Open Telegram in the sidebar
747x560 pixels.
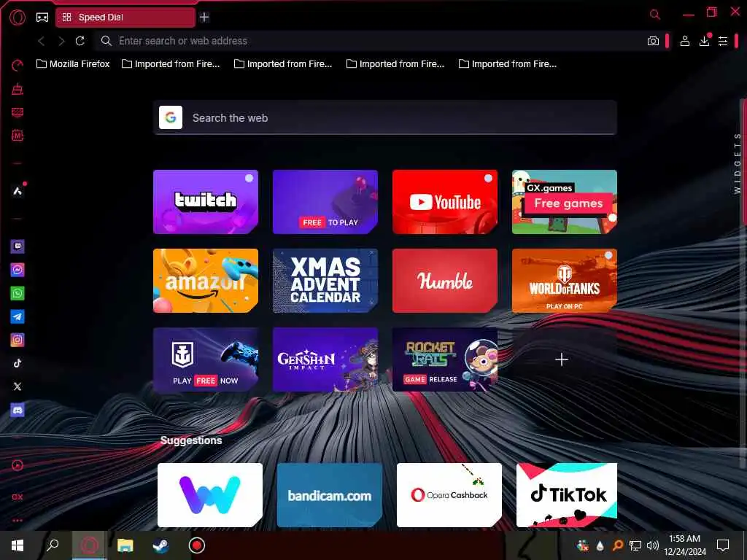[18, 316]
